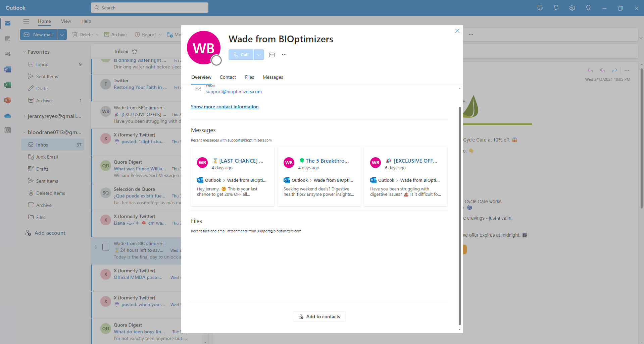The width and height of the screenshot is (644, 344).
Task: Click Forward arrow in reading pane
Action: (x=614, y=70)
